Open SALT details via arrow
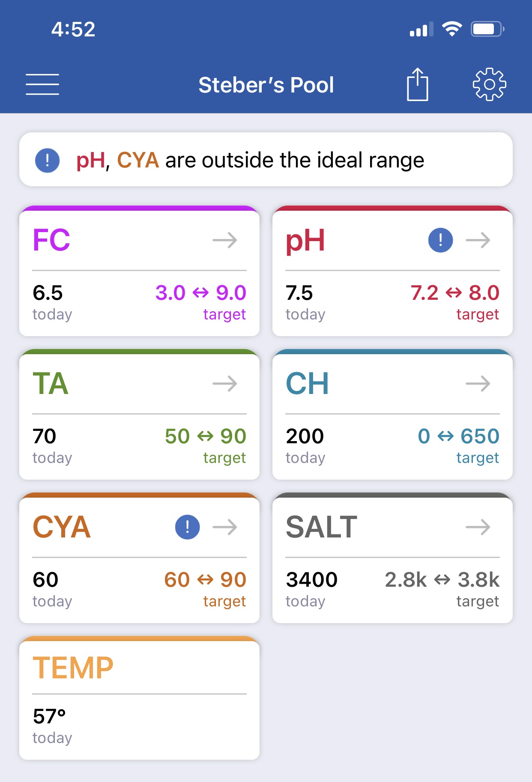Image resolution: width=532 pixels, height=782 pixels. 478,527
